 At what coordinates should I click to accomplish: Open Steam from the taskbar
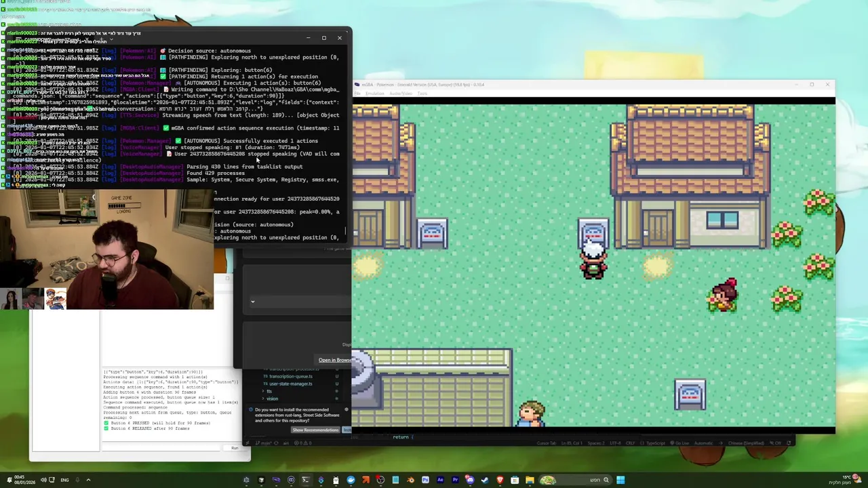click(484, 480)
